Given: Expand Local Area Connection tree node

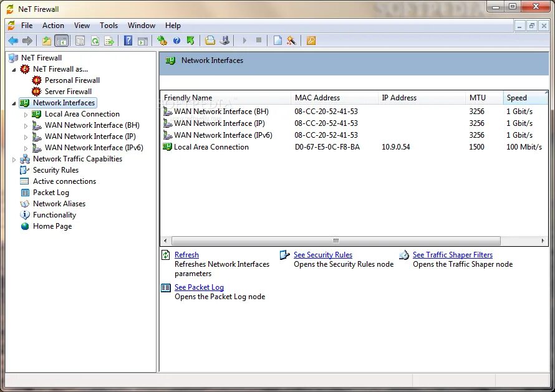Looking at the screenshot, I should [x=26, y=115].
